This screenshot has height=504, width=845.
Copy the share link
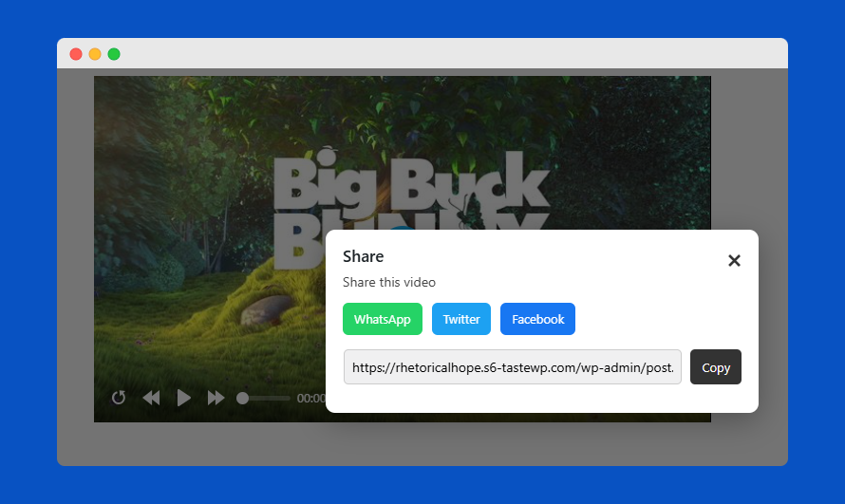coord(716,367)
